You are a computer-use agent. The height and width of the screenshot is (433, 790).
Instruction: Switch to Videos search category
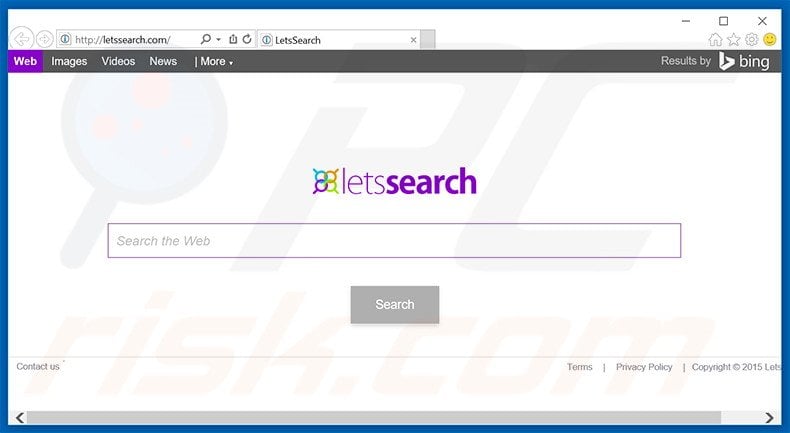point(118,61)
